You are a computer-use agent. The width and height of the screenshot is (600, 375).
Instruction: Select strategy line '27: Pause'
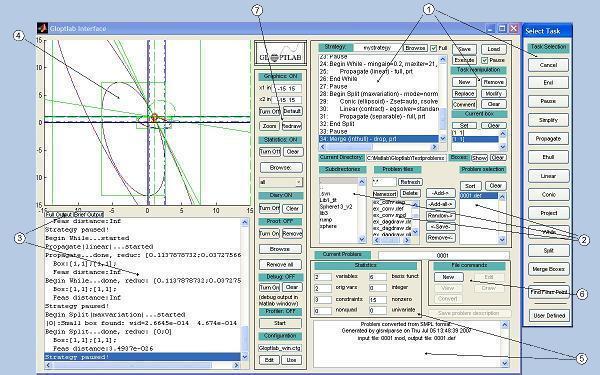coord(378,86)
